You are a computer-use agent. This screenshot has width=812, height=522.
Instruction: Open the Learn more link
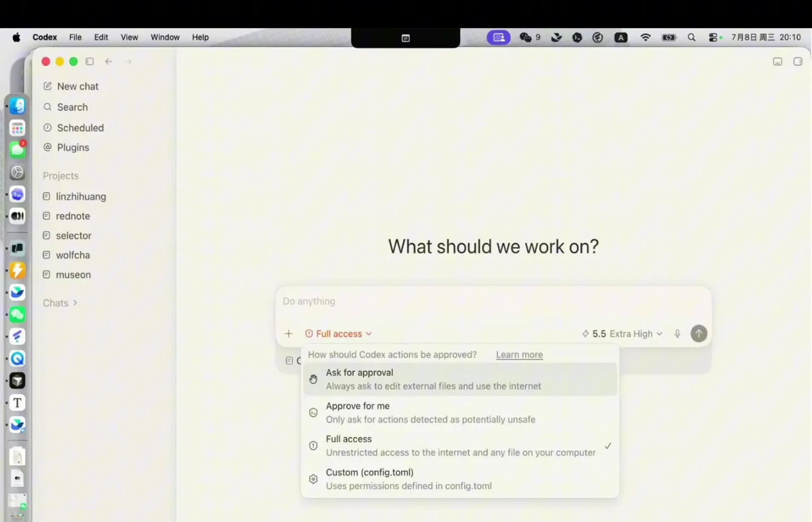point(519,354)
